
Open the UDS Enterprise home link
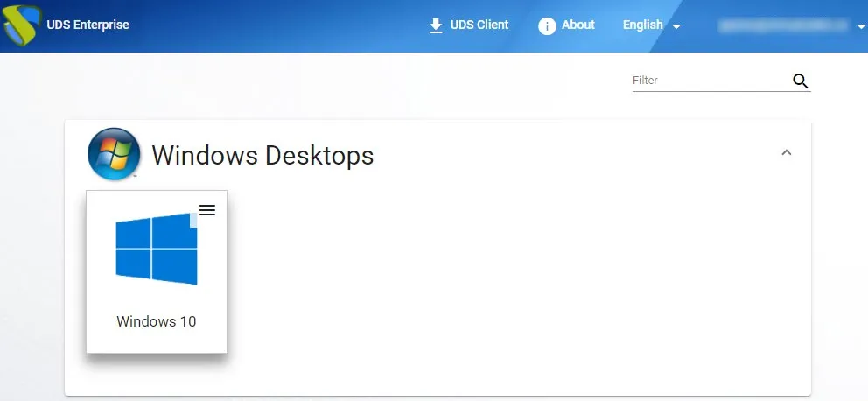tap(87, 25)
